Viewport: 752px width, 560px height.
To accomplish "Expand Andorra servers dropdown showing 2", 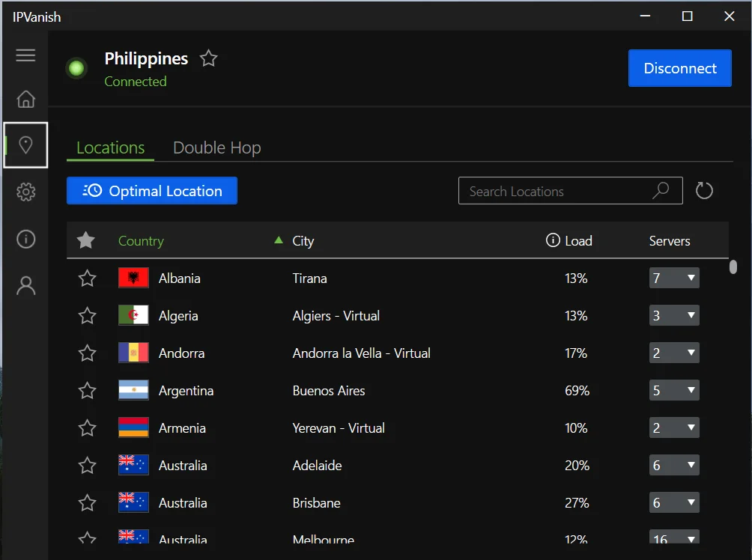I will pyautogui.click(x=674, y=353).
